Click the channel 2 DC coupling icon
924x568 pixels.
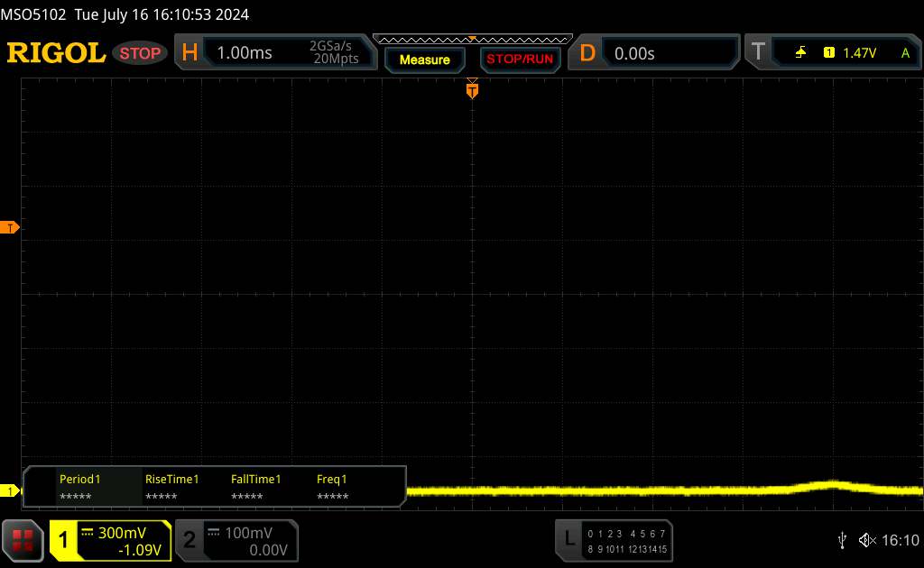tap(214, 533)
